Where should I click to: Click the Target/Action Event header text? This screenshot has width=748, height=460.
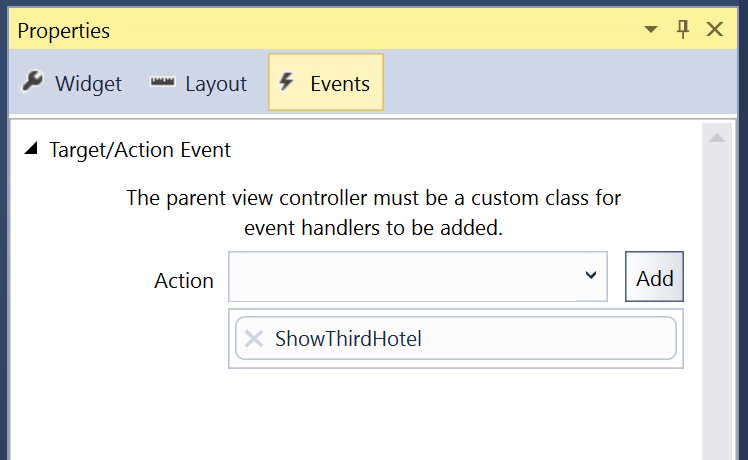(x=140, y=150)
